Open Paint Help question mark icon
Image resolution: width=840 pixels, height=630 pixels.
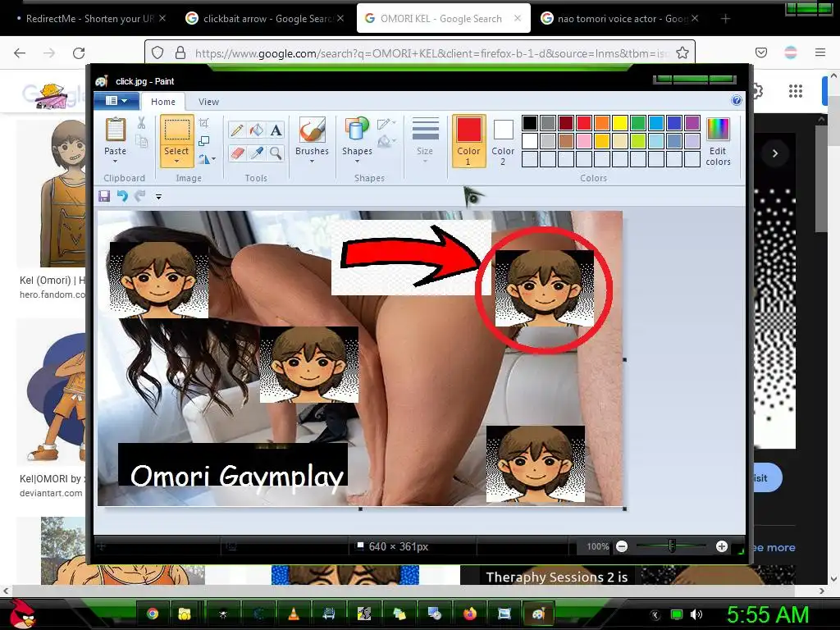coord(737,101)
